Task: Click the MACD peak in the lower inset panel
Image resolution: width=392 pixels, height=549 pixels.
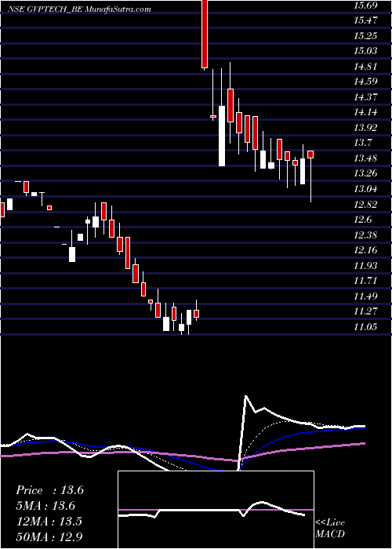Action: point(262,503)
